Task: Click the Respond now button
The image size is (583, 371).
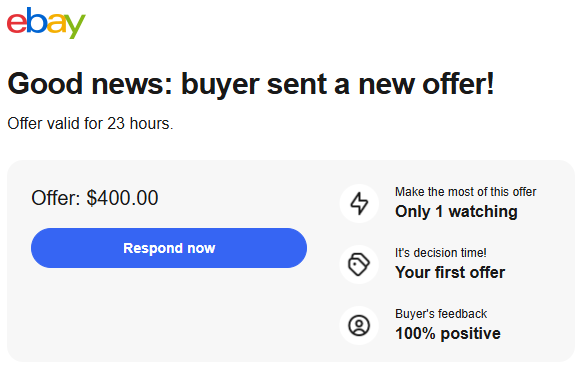Action: pos(169,248)
